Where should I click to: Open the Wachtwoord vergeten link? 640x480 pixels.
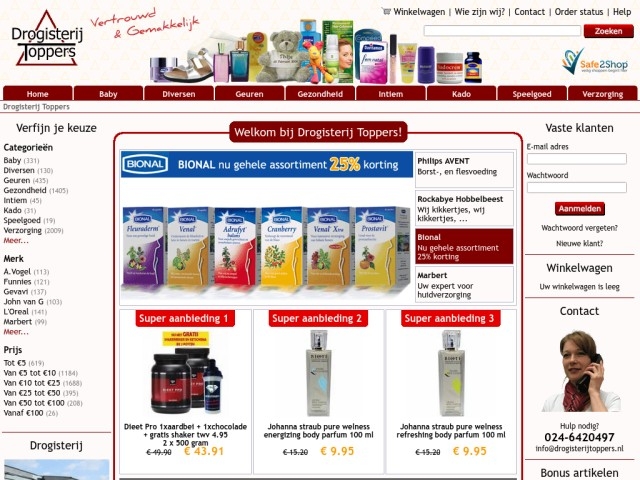pyautogui.click(x=579, y=228)
